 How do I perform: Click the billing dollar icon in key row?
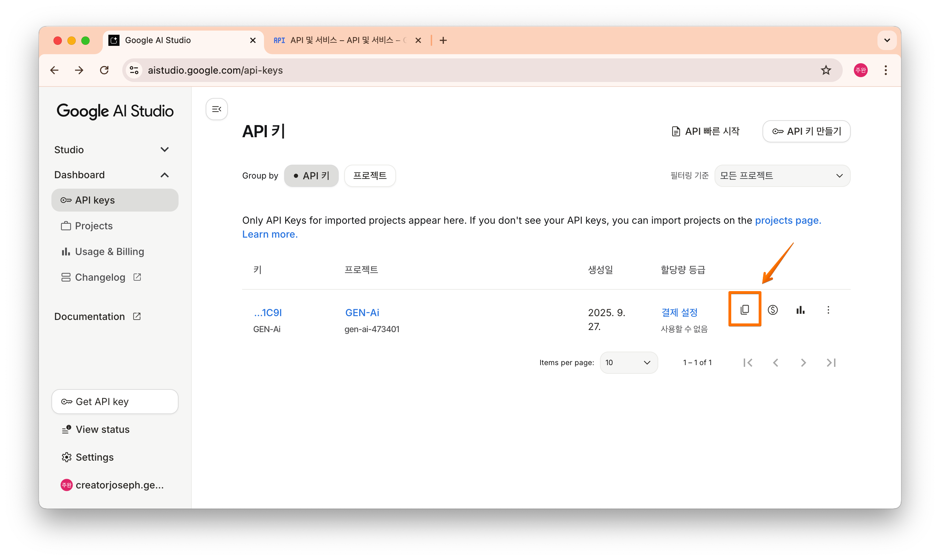773,310
